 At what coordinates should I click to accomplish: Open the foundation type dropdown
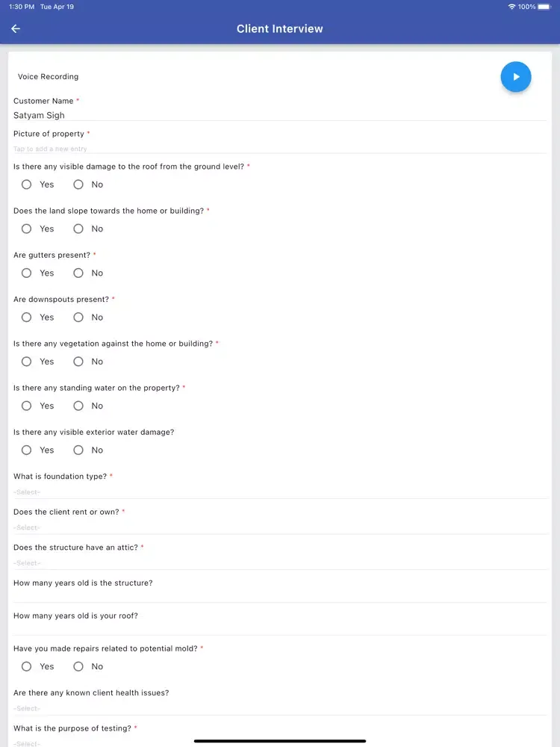coord(280,492)
